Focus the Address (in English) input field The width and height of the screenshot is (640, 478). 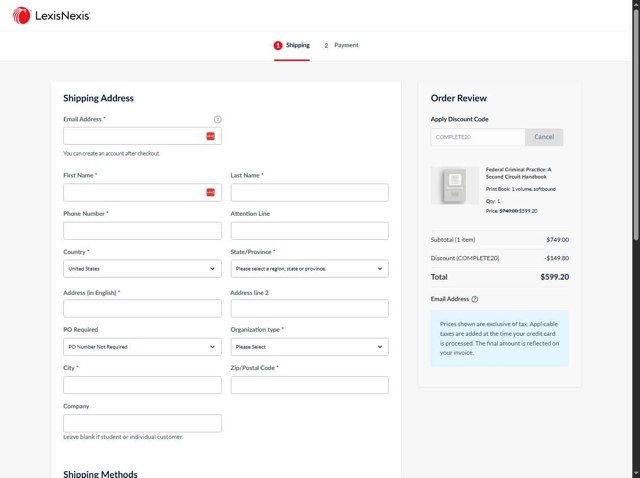(142, 308)
